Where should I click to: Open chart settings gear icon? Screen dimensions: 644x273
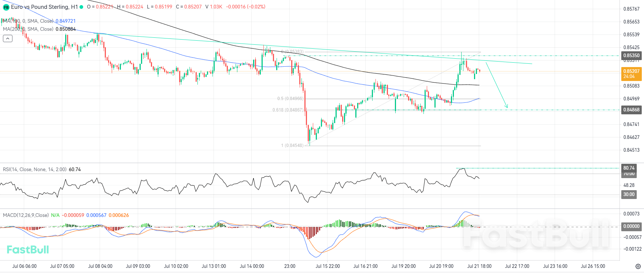(638, 266)
